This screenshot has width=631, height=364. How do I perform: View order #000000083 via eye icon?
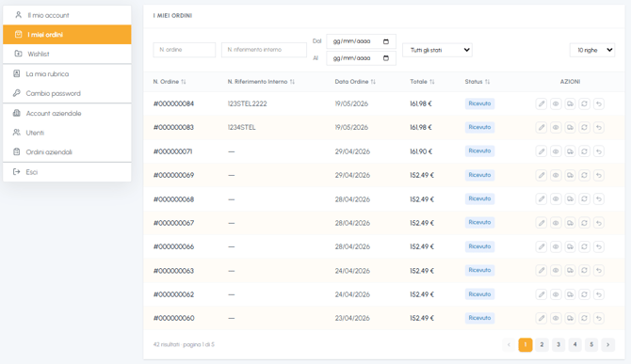(556, 127)
